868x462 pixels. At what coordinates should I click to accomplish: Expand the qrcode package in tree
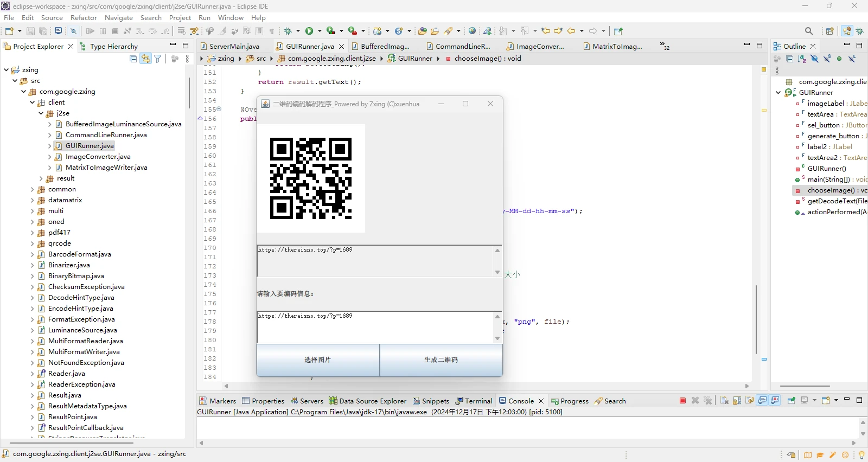pos(33,243)
